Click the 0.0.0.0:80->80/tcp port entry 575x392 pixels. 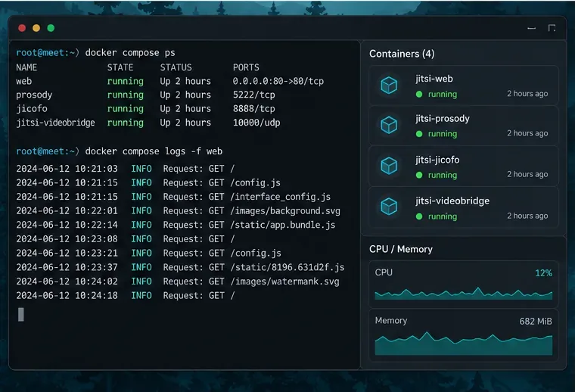tap(278, 82)
